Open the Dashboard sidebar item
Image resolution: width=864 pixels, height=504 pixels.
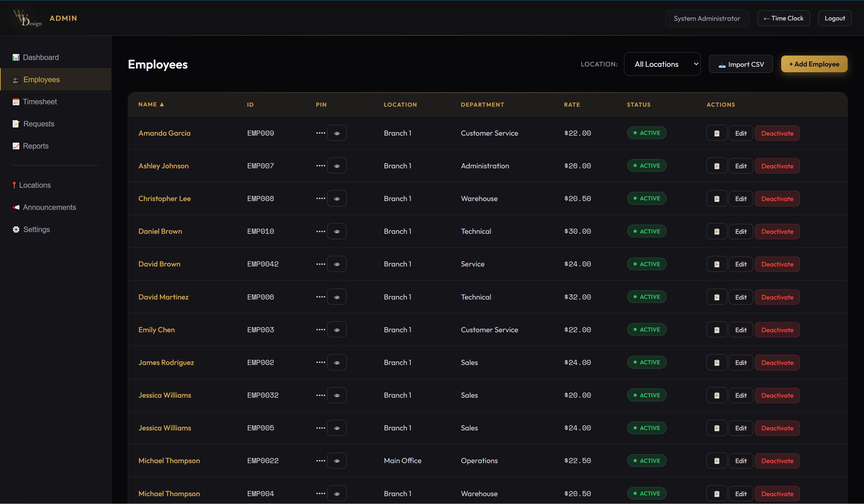click(x=41, y=57)
